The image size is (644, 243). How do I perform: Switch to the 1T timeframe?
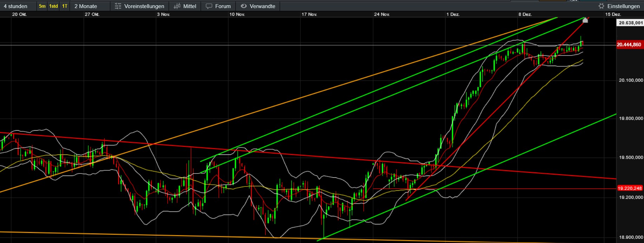pyautogui.click(x=65, y=6)
